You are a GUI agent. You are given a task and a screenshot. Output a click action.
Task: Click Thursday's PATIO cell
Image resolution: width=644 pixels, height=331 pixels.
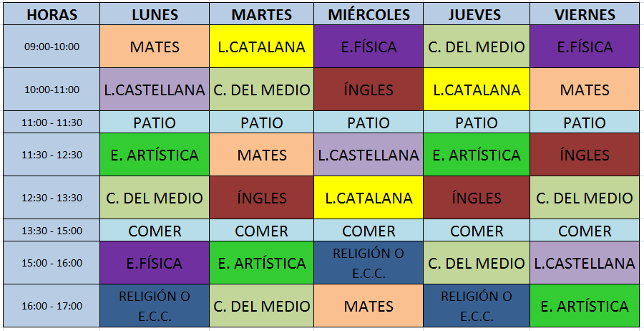coord(477,122)
